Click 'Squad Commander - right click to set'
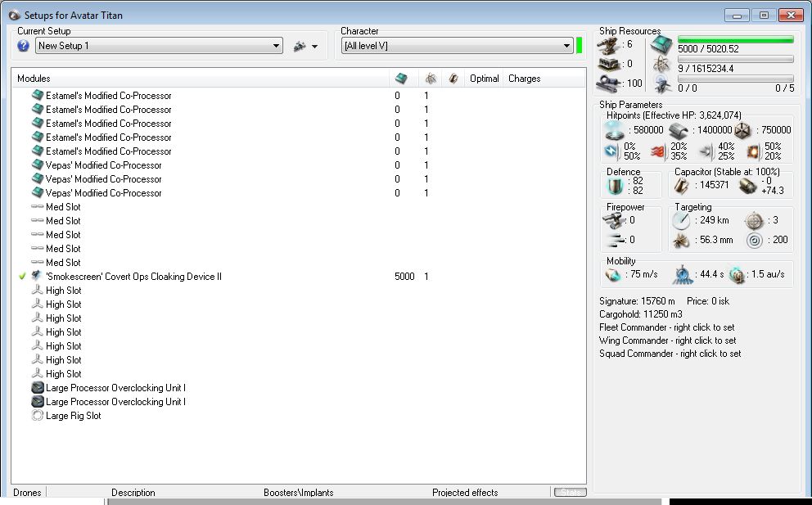Viewport: 812px width, 505px height. coord(670,354)
